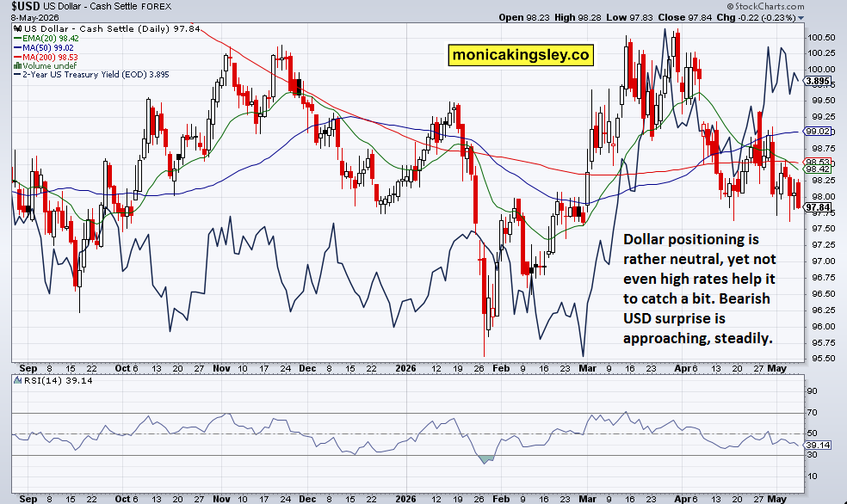Click the 98.53 red MA price tag

click(818, 162)
